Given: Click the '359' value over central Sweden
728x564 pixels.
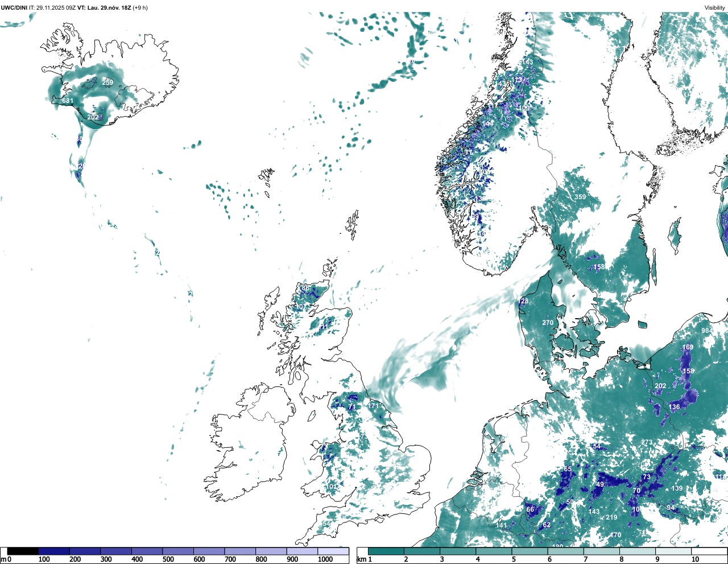Looking at the screenshot, I should 580,197.
